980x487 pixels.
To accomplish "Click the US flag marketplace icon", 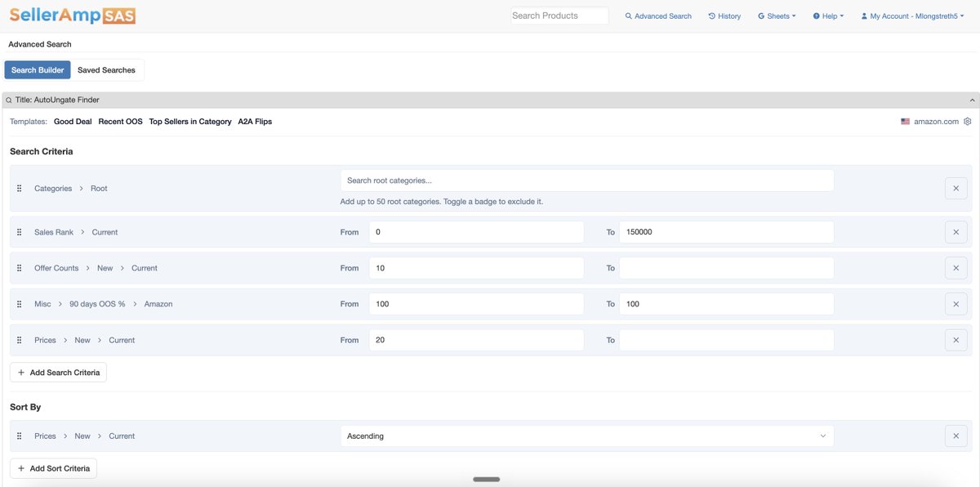I will 906,122.
